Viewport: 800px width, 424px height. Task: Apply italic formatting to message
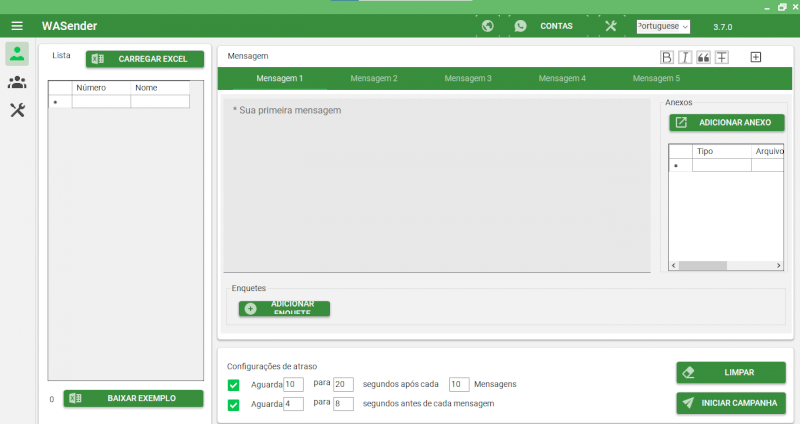[x=685, y=57]
